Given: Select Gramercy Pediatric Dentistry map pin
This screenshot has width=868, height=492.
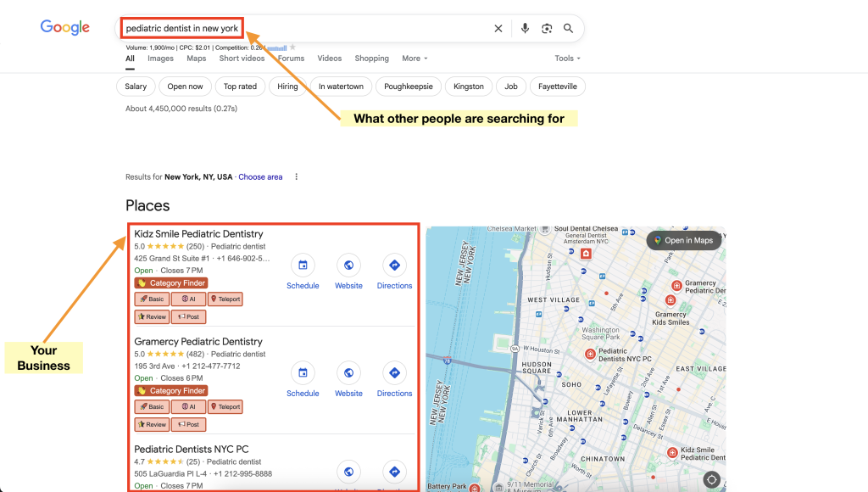Looking at the screenshot, I should [676, 285].
